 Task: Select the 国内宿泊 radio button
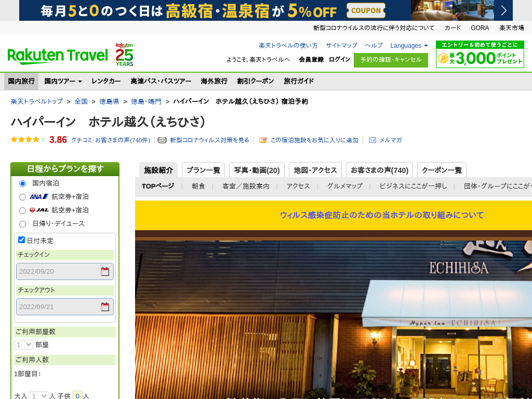pyautogui.click(x=22, y=183)
